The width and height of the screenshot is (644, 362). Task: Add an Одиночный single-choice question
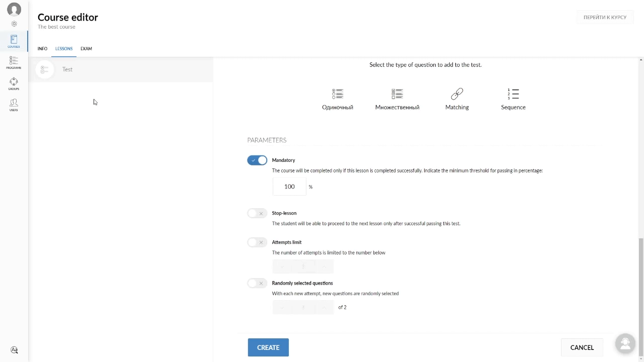[337, 99]
